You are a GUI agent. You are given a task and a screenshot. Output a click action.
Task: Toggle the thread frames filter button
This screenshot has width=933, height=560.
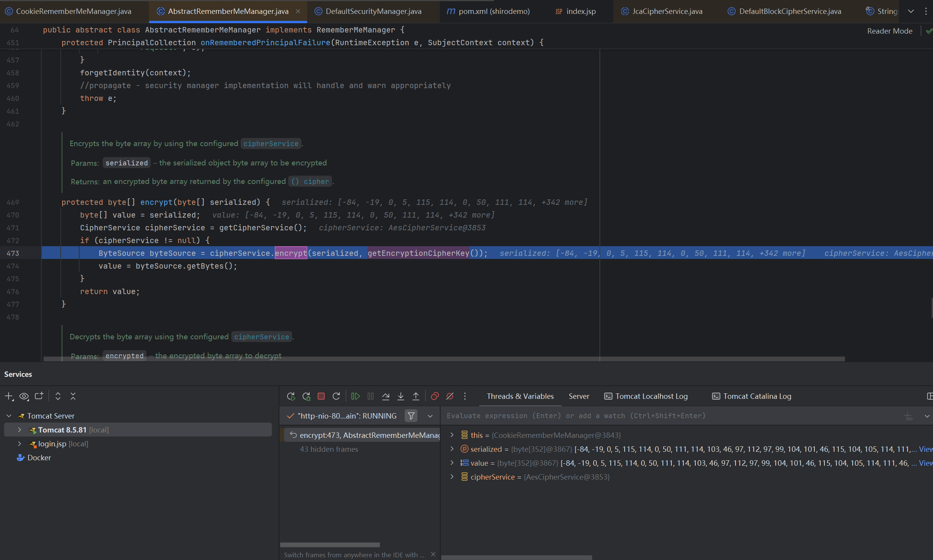[x=411, y=416]
